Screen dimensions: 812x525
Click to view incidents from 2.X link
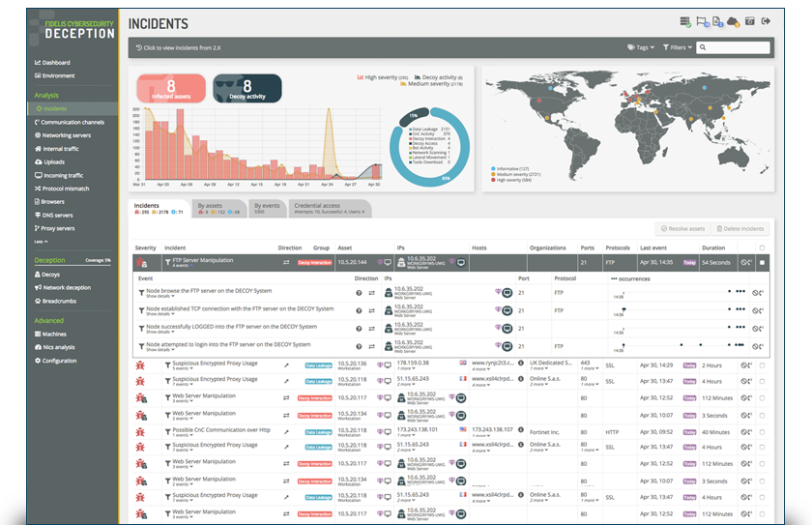pos(178,47)
